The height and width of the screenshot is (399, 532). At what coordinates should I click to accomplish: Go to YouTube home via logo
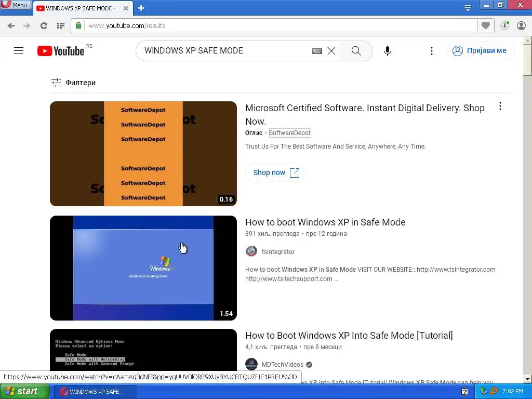click(61, 51)
